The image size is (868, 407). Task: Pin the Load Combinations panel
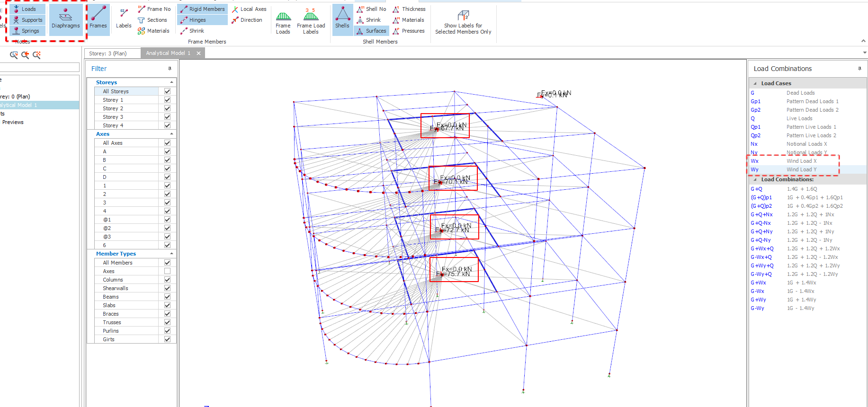click(859, 69)
